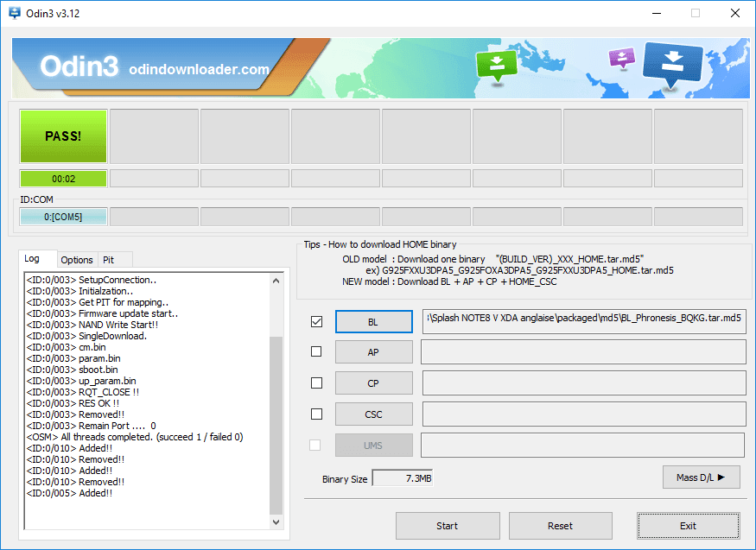
Task: Select log line 'up_param.bin'
Action: (x=81, y=381)
